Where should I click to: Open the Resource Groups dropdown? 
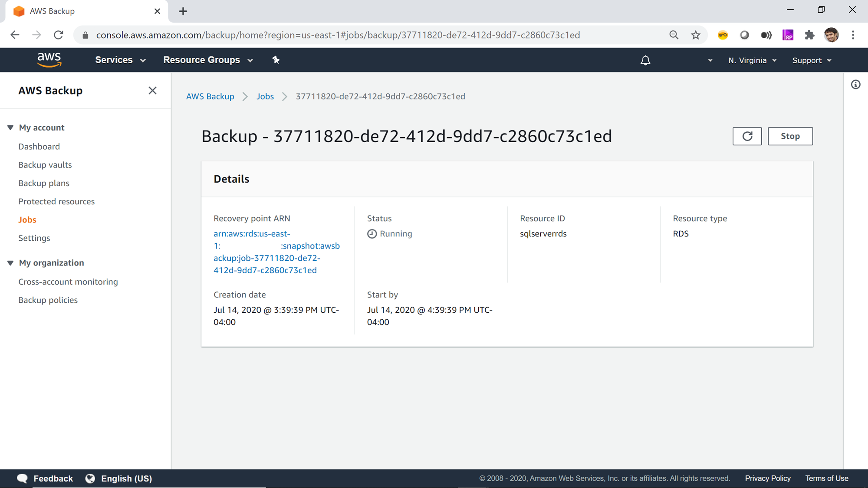(x=208, y=60)
